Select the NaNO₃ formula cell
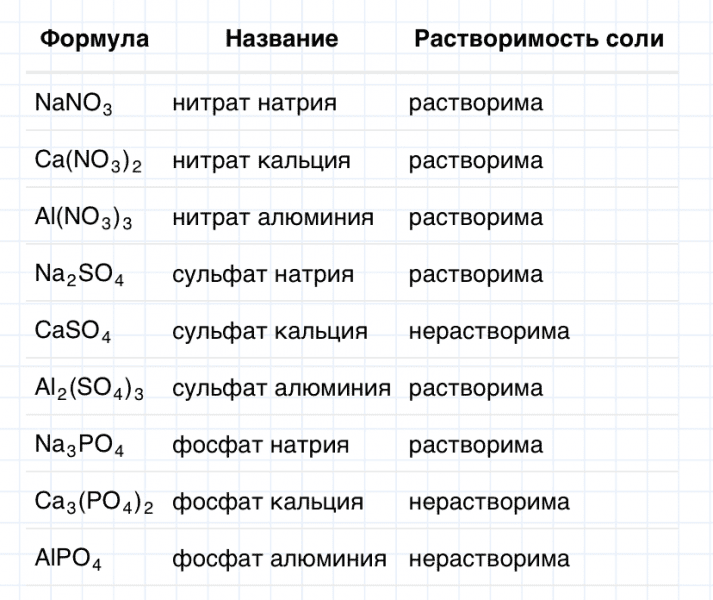 click(73, 104)
